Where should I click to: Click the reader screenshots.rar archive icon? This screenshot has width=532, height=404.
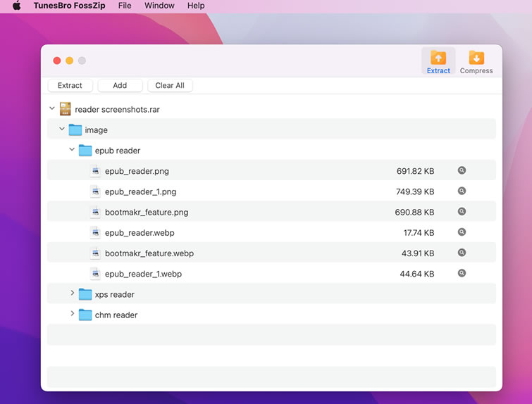point(65,109)
